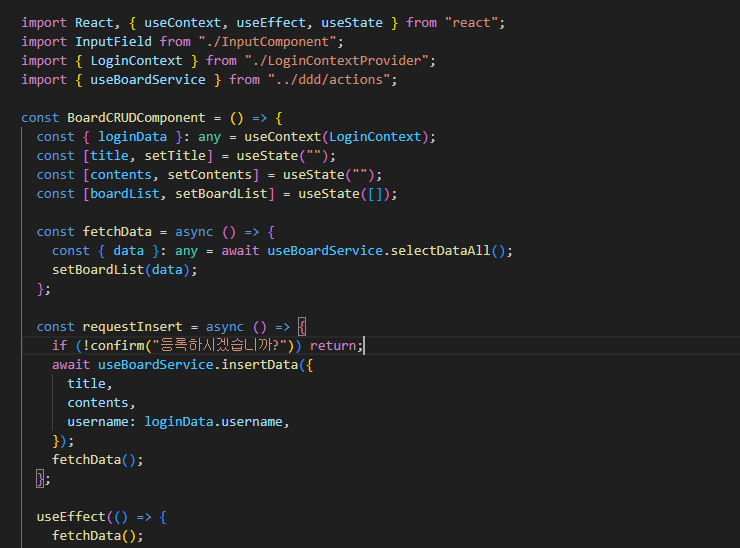Click the "./LoginContextProvider" path string

coord(336,60)
